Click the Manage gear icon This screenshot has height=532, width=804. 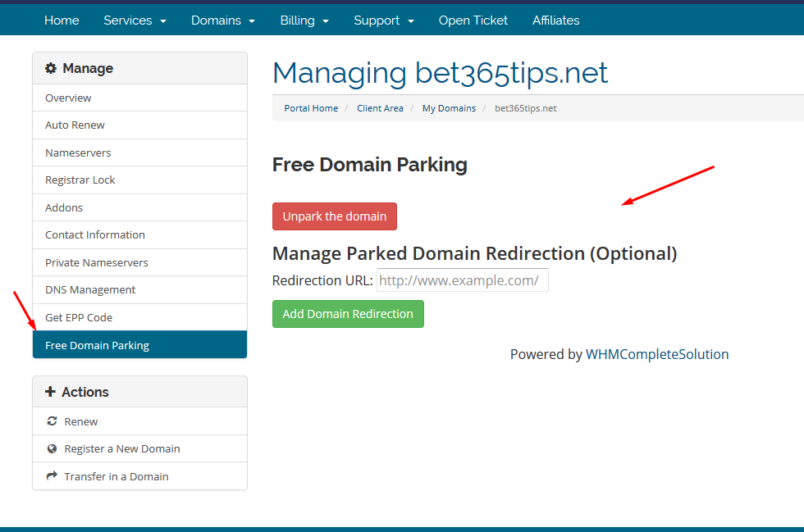coord(50,68)
